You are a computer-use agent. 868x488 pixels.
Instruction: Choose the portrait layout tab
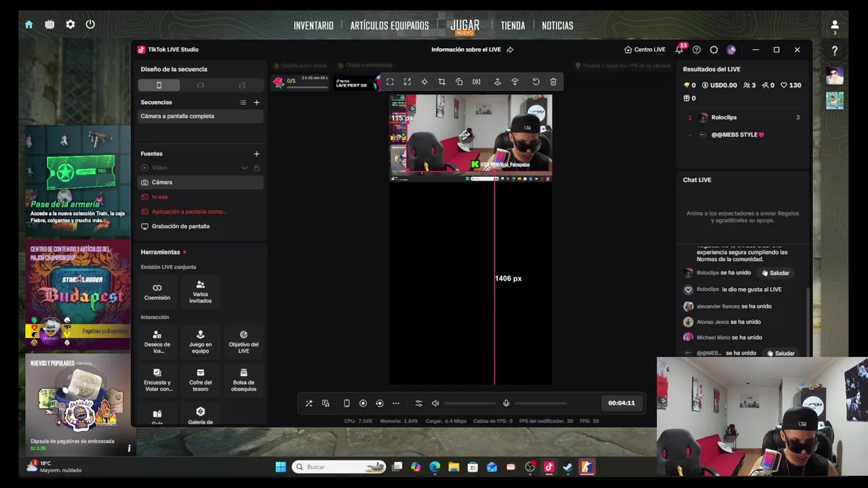[x=159, y=85]
